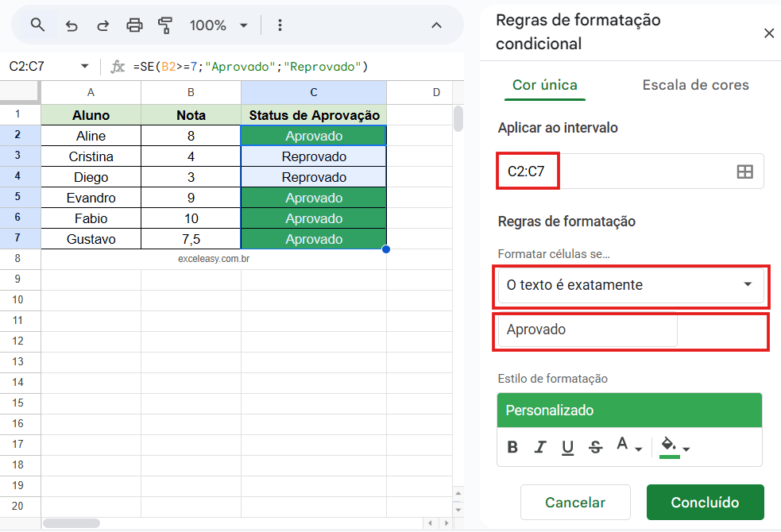Click the grid icon to select data range
Viewport: 781px width, 532px height.
744,170
